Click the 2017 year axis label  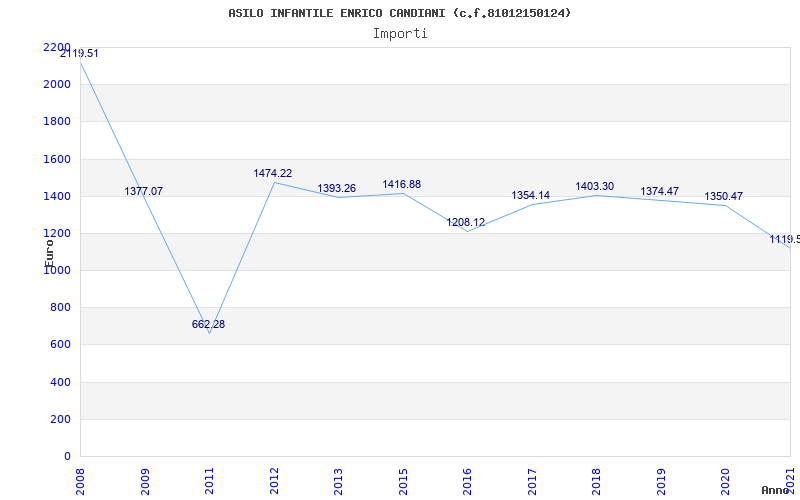[532, 482]
